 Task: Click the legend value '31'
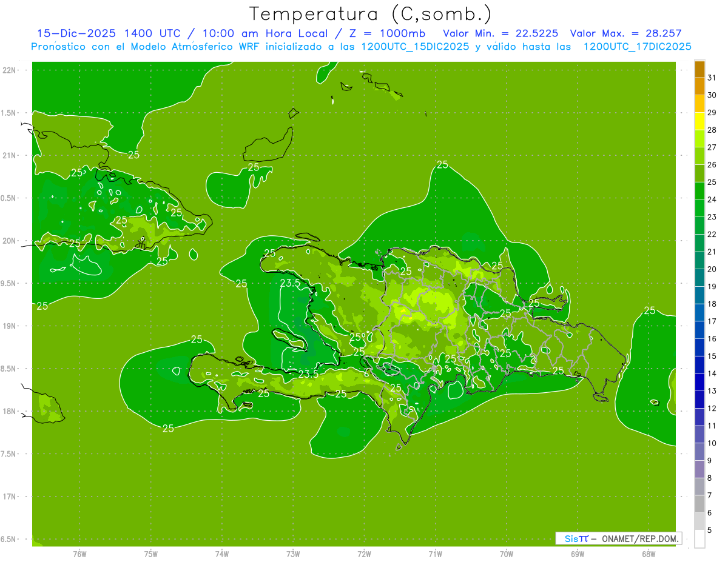[x=712, y=78]
